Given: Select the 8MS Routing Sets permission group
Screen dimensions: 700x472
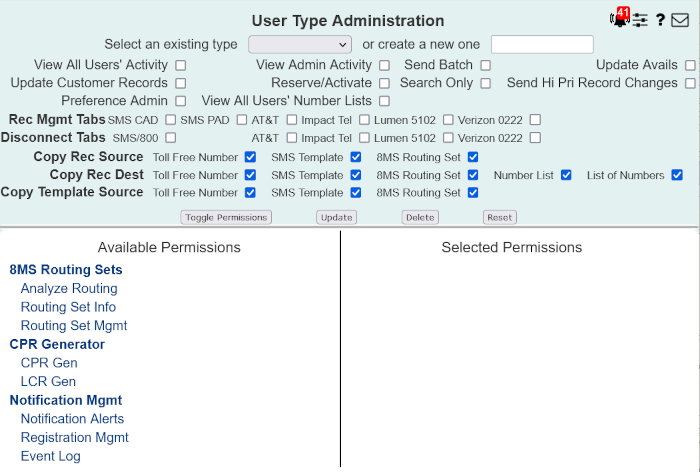Looking at the screenshot, I should [x=66, y=270].
